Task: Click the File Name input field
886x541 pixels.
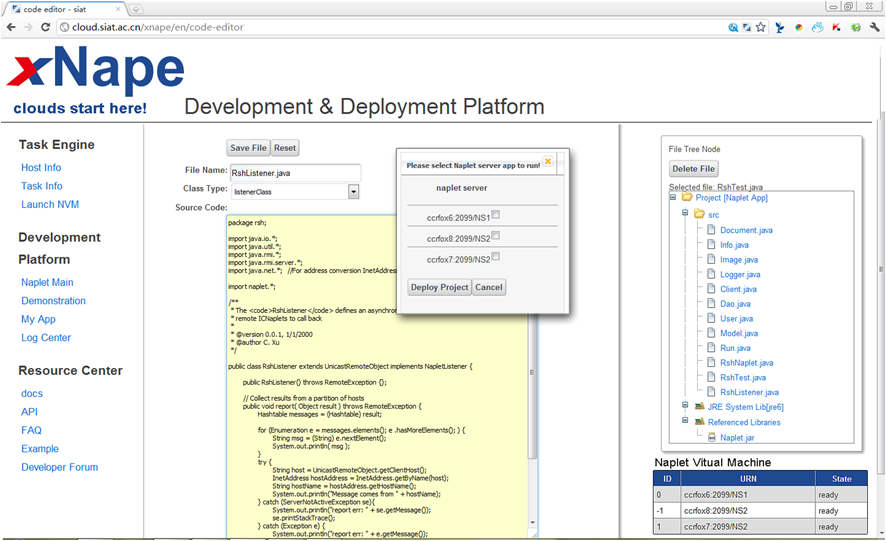Action: [294, 173]
